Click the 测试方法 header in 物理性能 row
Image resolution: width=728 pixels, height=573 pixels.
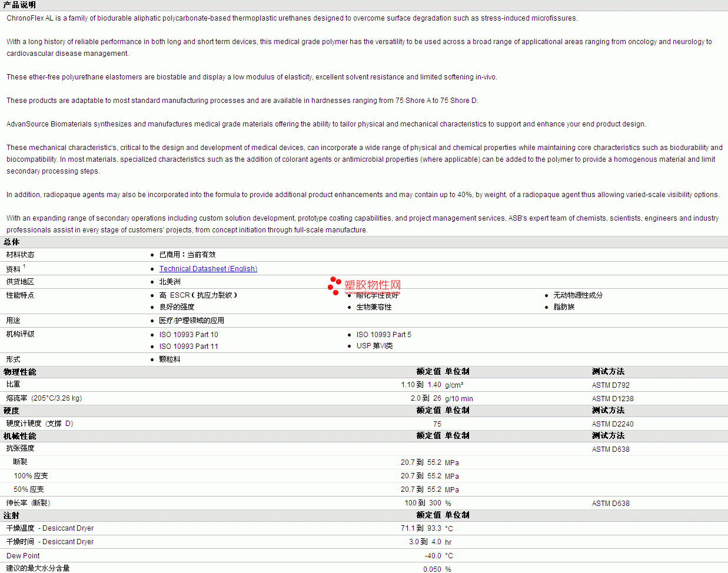[x=609, y=372]
